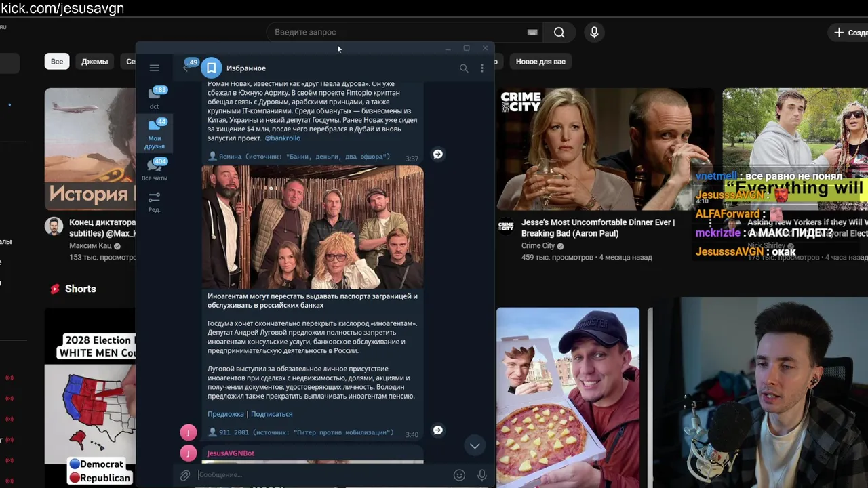Click the Избранное bookmark avatar

coord(212,68)
